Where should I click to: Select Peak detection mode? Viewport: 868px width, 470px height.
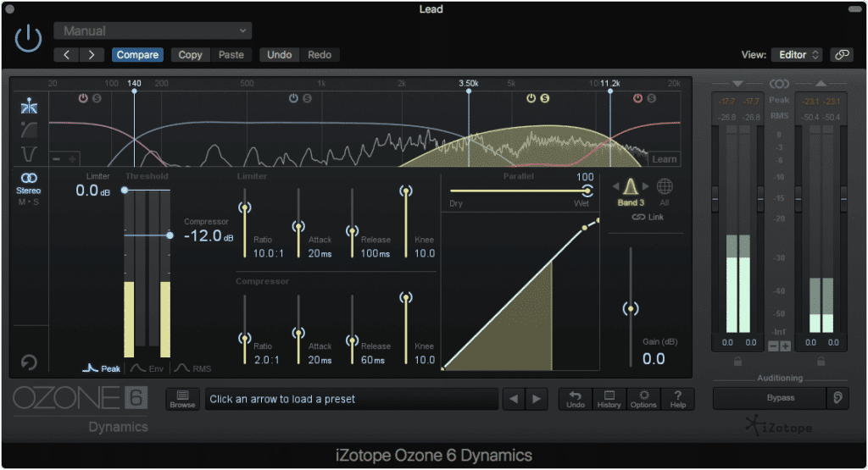[102, 368]
